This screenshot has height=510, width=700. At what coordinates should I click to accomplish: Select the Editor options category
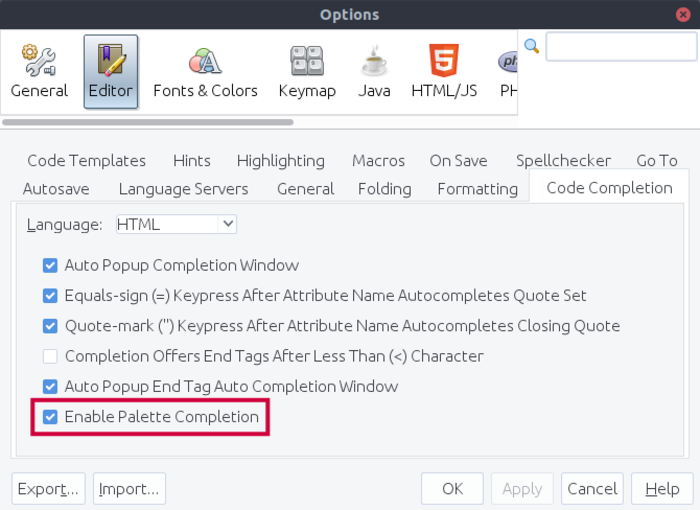110,71
